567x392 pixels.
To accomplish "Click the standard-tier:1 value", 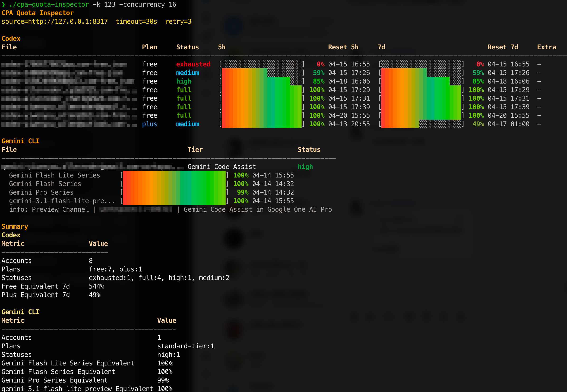I will click(186, 346).
